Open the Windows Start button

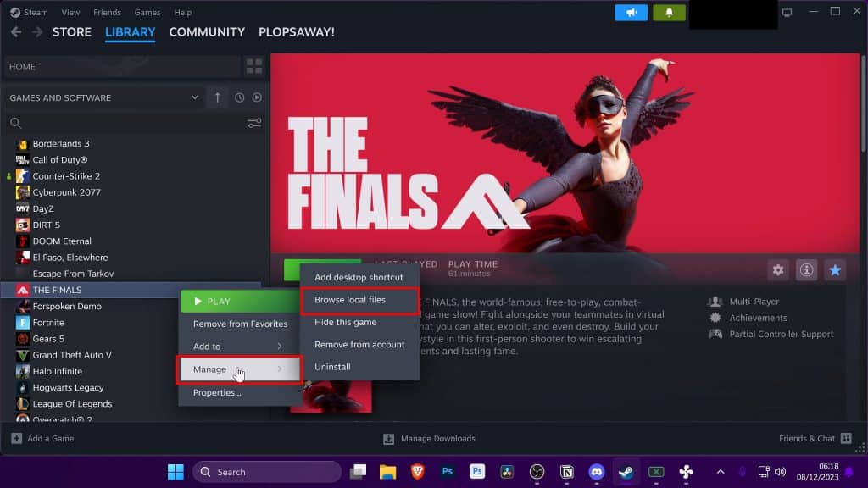tap(175, 472)
